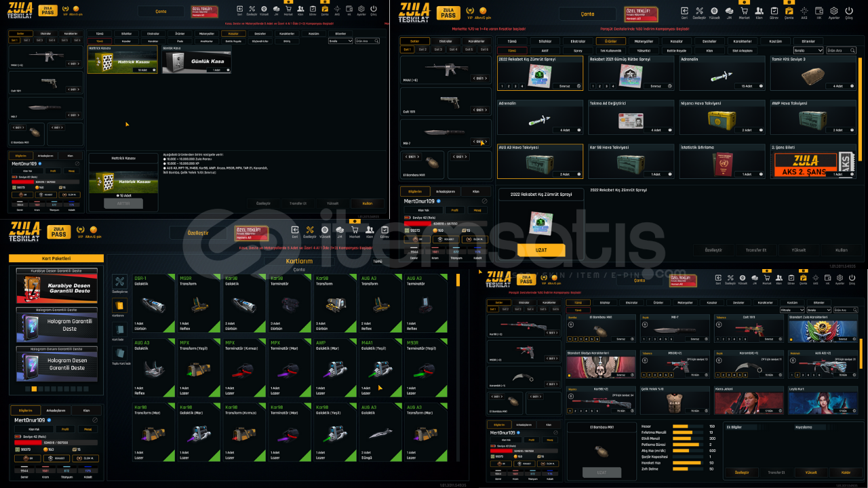Select Set 3 in the Adrenalin items window
The height and width of the screenshot is (488, 868).
[438, 49]
